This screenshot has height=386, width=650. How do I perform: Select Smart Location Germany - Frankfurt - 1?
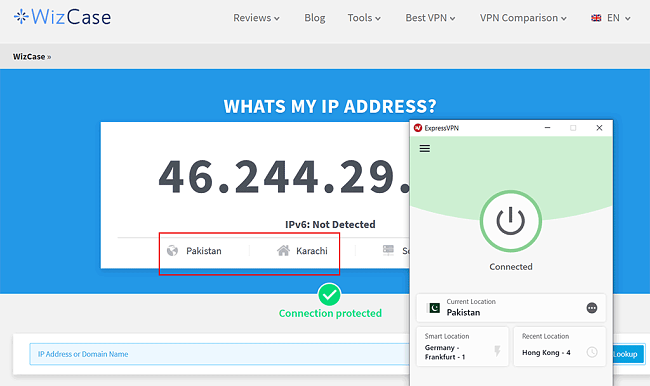pyautogui.click(x=462, y=347)
